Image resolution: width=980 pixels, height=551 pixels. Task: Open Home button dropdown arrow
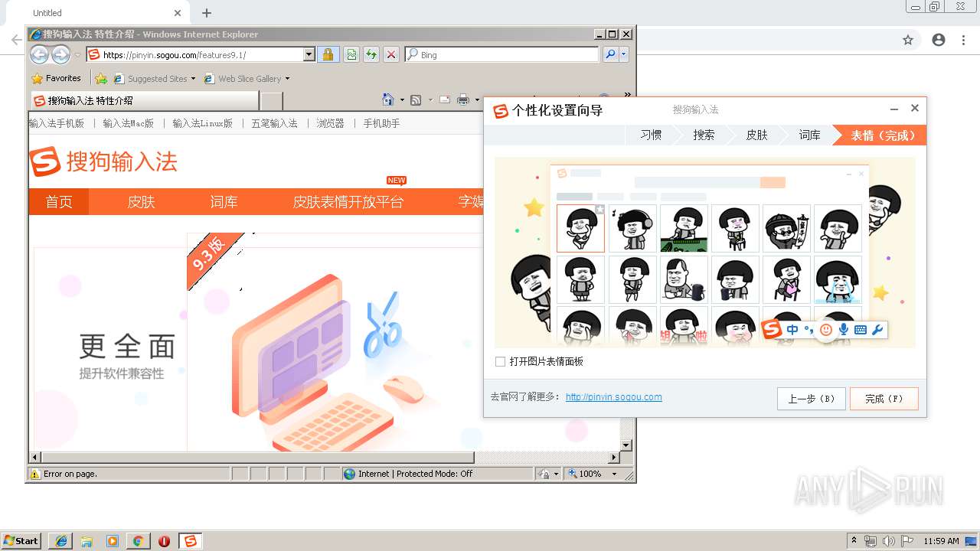pos(402,100)
